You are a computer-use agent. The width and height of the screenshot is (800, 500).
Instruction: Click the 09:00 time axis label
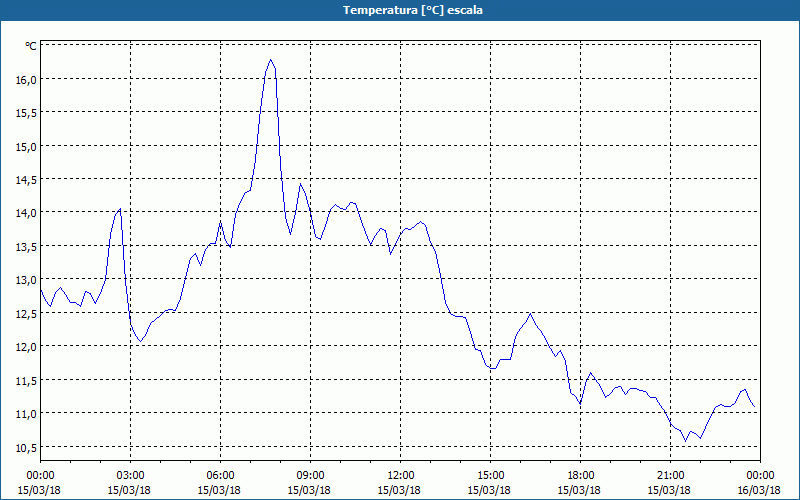[310, 476]
